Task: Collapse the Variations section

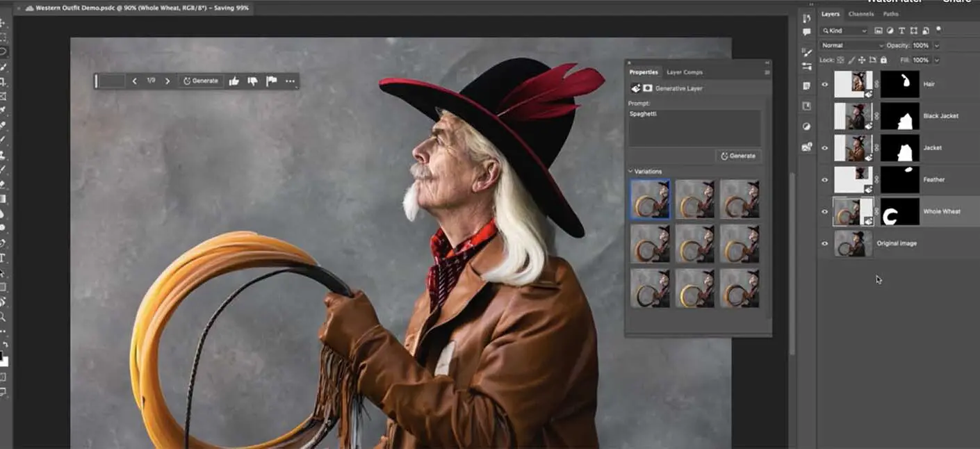Action: point(630,171)
